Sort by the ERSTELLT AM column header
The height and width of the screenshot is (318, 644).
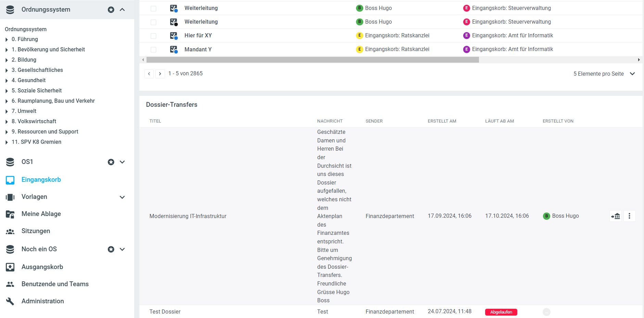click(x=442, y=121)
